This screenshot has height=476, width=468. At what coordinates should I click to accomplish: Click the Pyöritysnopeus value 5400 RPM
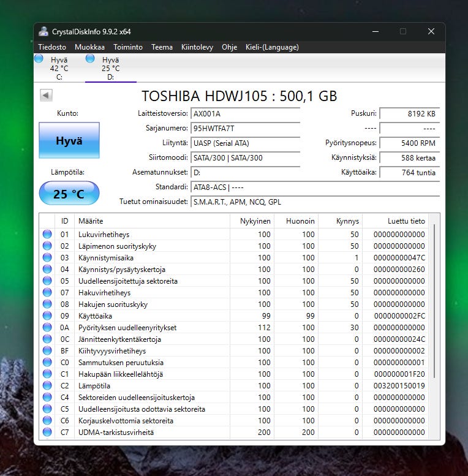(x=409, y=143)
